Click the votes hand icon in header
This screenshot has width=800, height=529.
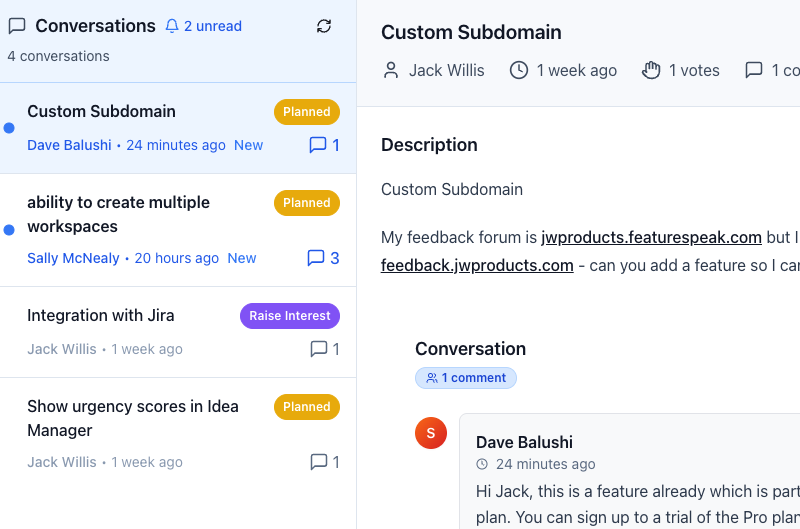[652, 70]
